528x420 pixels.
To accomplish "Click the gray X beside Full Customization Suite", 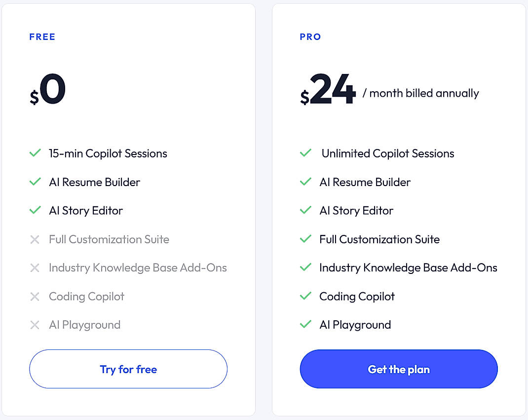I will tap(35, 239).
